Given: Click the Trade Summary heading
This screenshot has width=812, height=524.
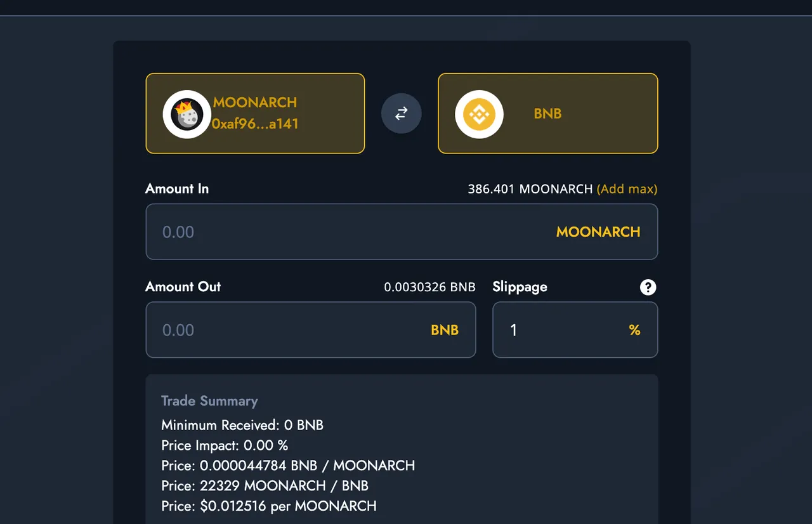Looking at the screenshot, I should click(209, 401).
